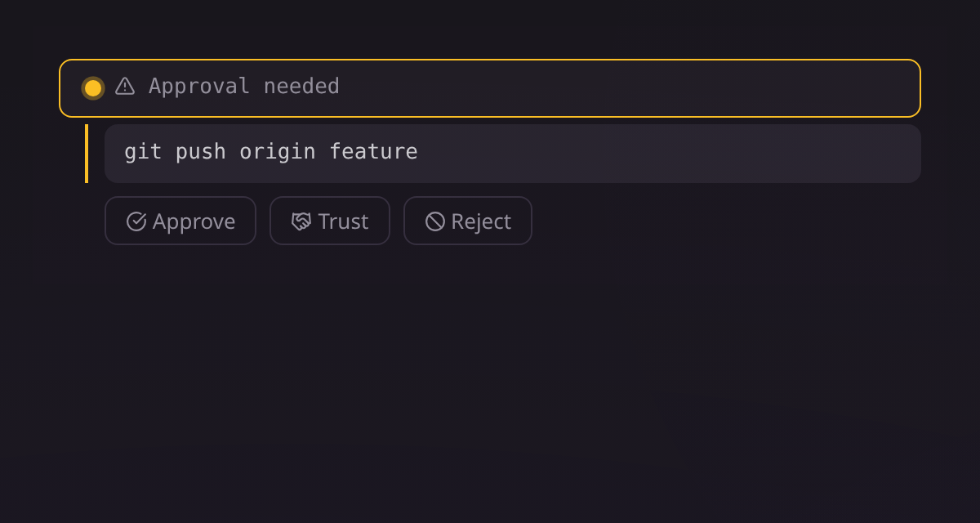Viewport: 980px width, 523px height.
Task: Select the "Approval needed" heading text
Action: [x=244, y=86]
